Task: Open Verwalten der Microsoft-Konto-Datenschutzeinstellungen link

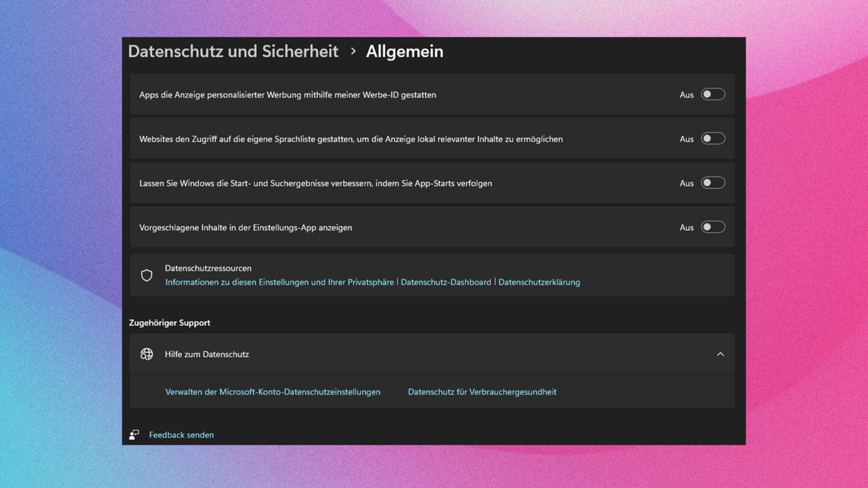Action: (x=272, y=392)
